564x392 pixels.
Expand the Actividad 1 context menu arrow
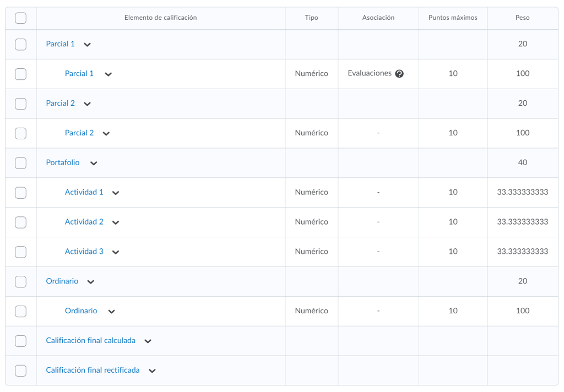[116, 193]
